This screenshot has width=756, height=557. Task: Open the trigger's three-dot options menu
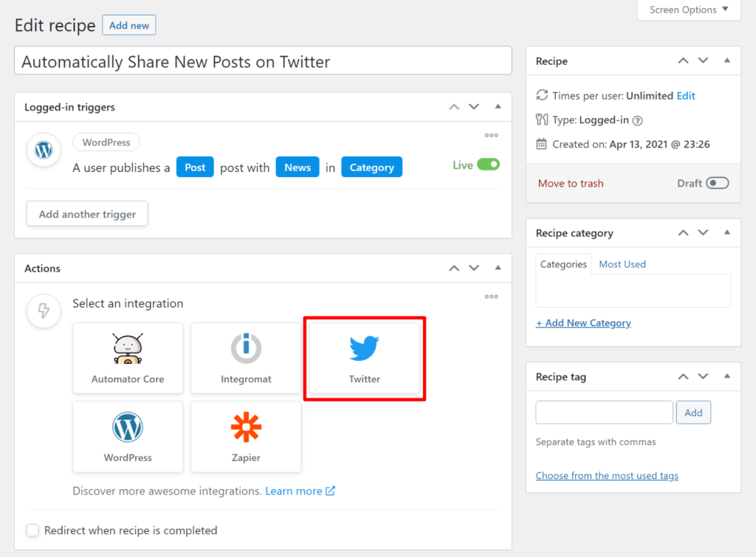[491, 136]
